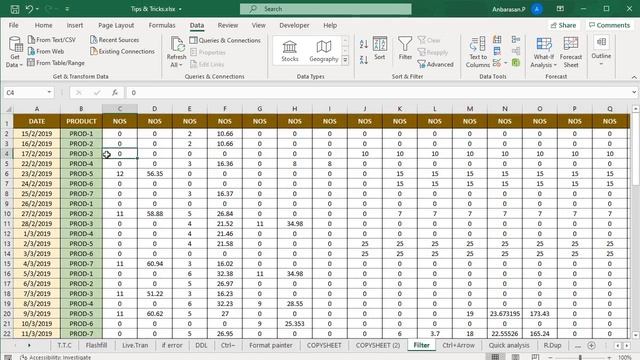Image resolution: width=640 pixels, height=360 pixels.
Task: Expand the Name Box dropdown
Action: 49,92
